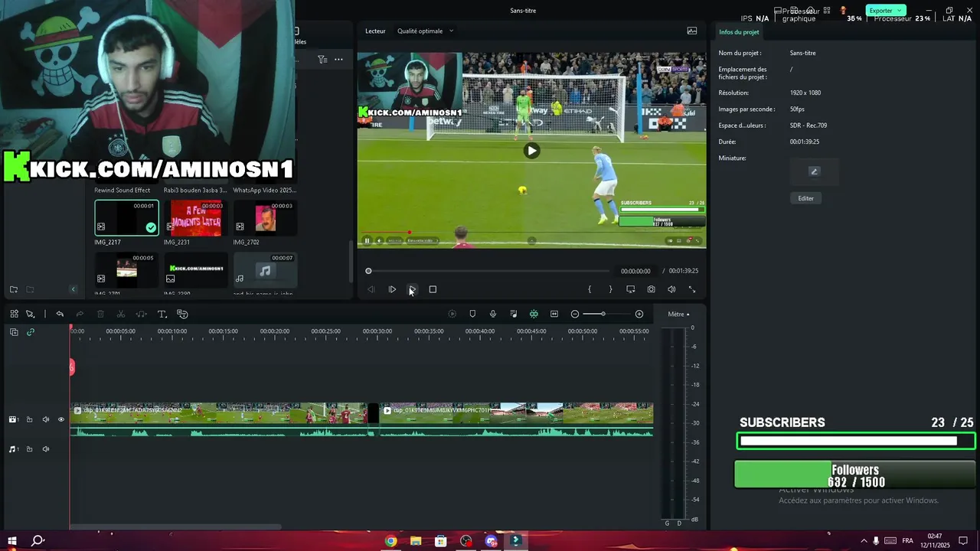Add a marker with the shield marker icon
This screenshot has height=551, width=980.
(472, 314)
